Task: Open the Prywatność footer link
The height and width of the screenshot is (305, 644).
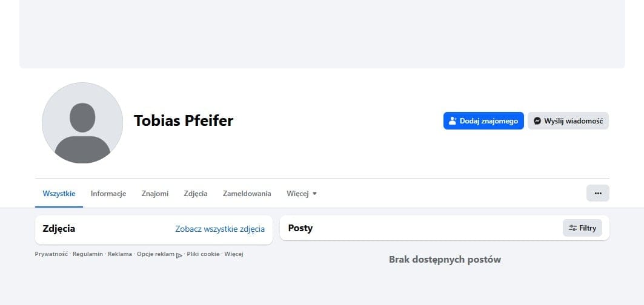Action: [51, 254]
